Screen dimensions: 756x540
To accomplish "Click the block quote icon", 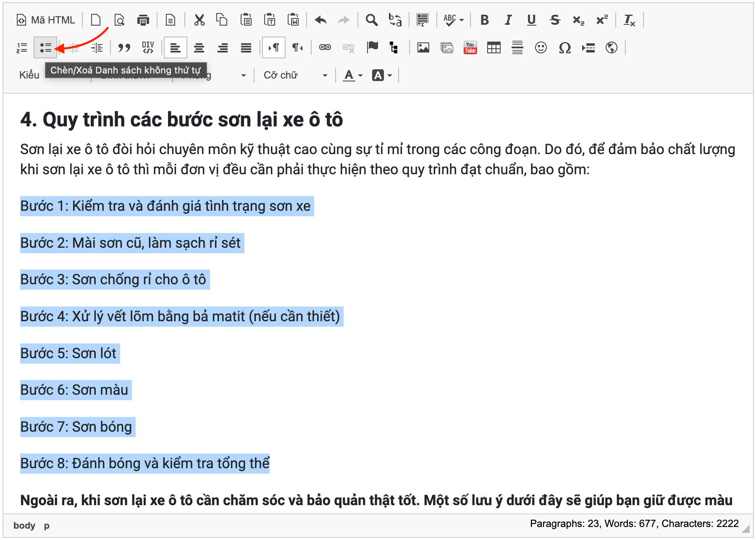I will (124, 48).
